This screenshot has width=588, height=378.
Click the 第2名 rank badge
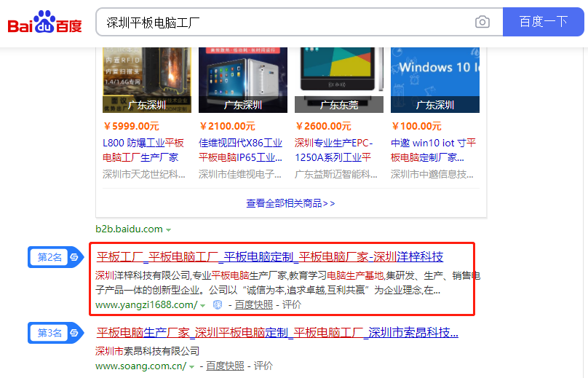tap(56, 257)
